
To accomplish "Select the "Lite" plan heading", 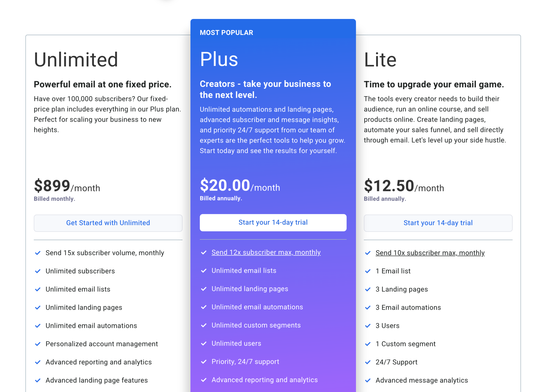I will click(x=380, y=59).
